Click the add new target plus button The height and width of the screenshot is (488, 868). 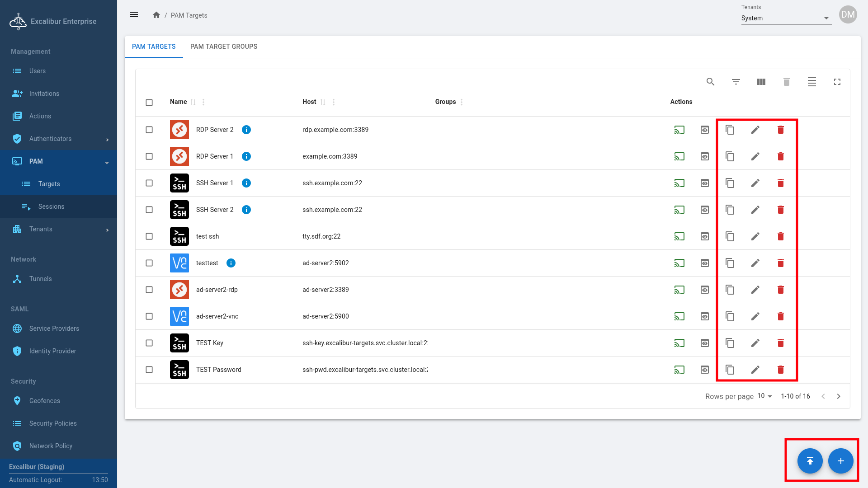[840, 461]
